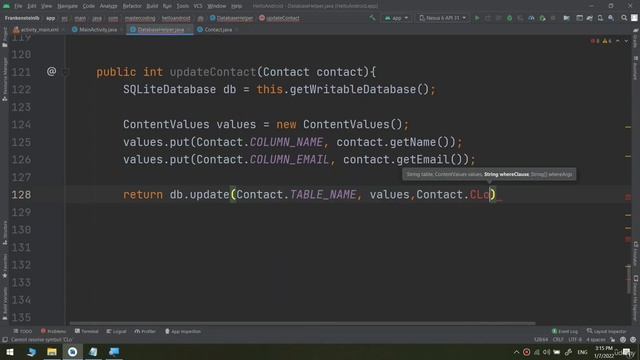Show hidden system tray icons chevron
The height and width of the screenshot is (360, 640).
click(x=516, y=352)
